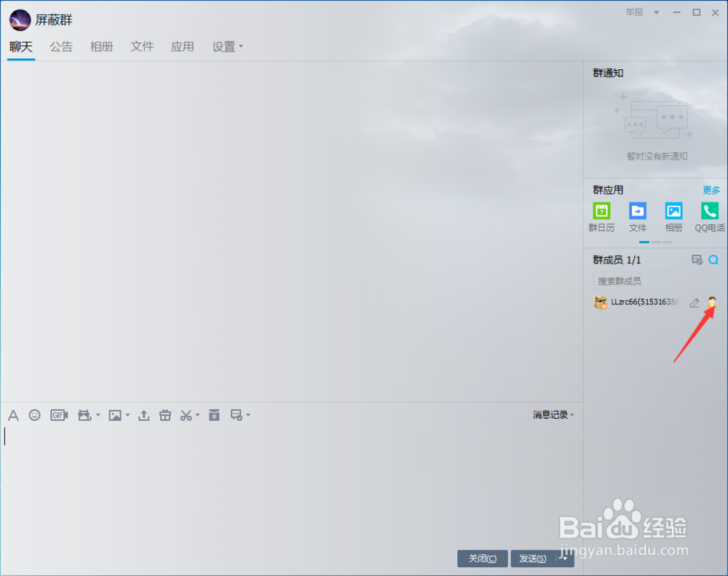The height and width of the screenshot is (576, 728).
Task: Open the cat-face sticker tool
Action: (84, 415)
